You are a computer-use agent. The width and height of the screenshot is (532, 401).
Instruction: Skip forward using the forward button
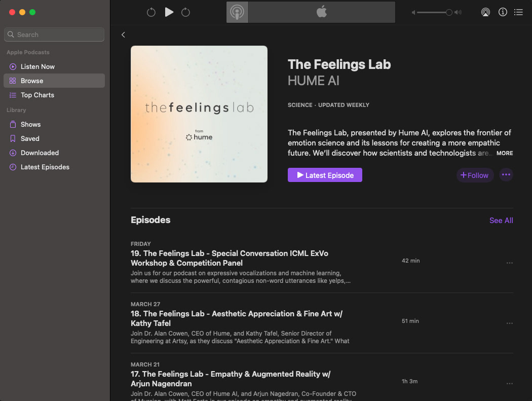click(185, 13)
